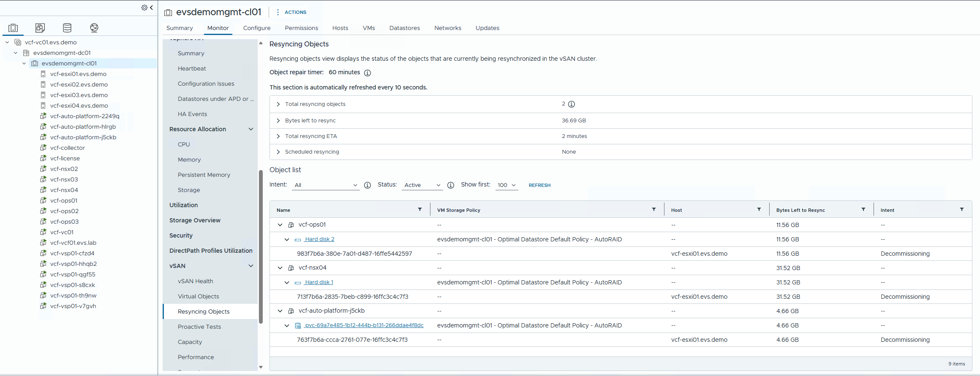Image resolution: width=980 pixels, height=376 pixels.
Task: Click volume icon beside pvc-69a7e485 link
Action: [x=298, y=326]
